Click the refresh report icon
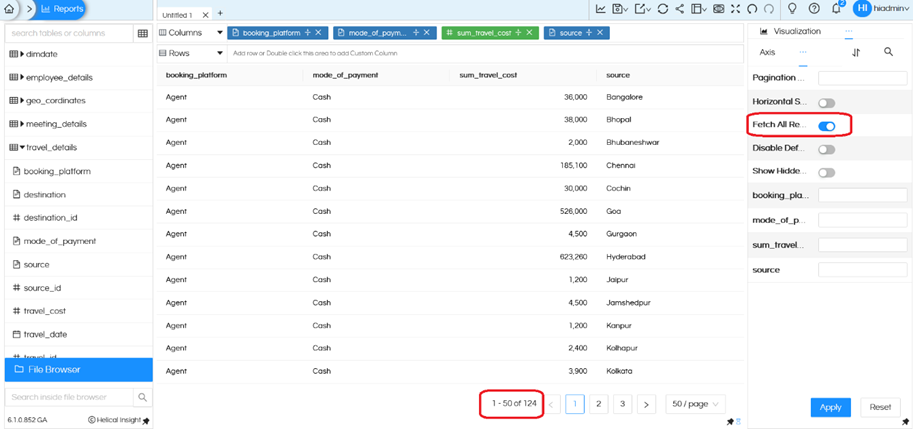Viewport: 913px width, 429px height. (x=662, y=9)
